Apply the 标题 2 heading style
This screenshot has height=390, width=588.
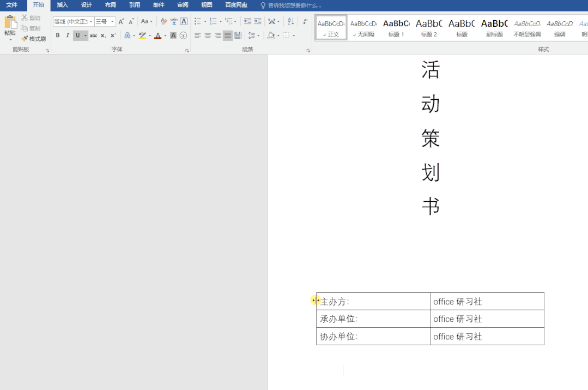point(429,28)
